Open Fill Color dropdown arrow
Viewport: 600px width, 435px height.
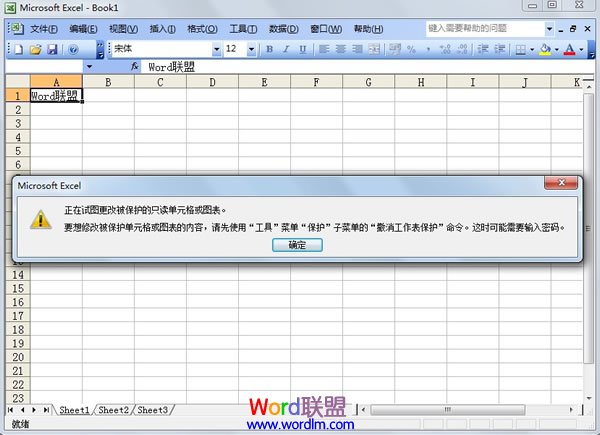[556, 49]
